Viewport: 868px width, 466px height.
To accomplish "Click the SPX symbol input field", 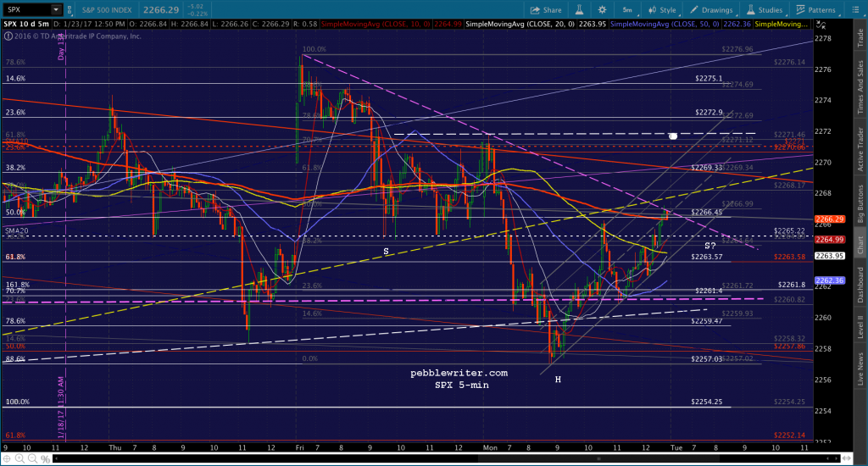I will (28, 9).
